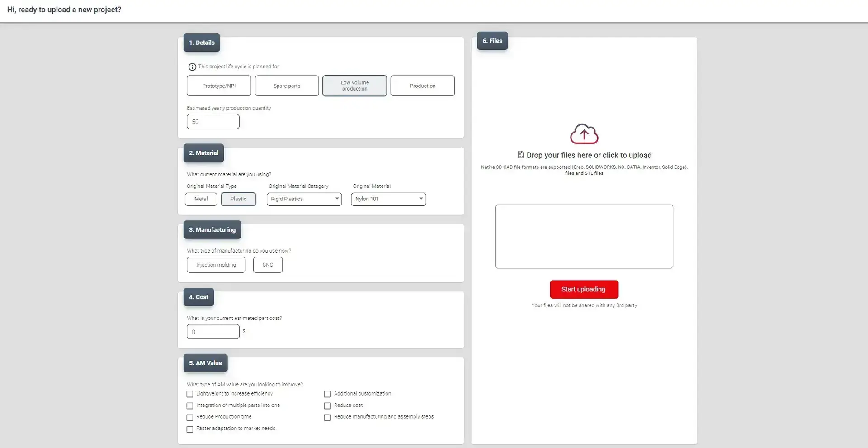Click the cloud upload icon
Screen dimensions: 868x448
584,134
